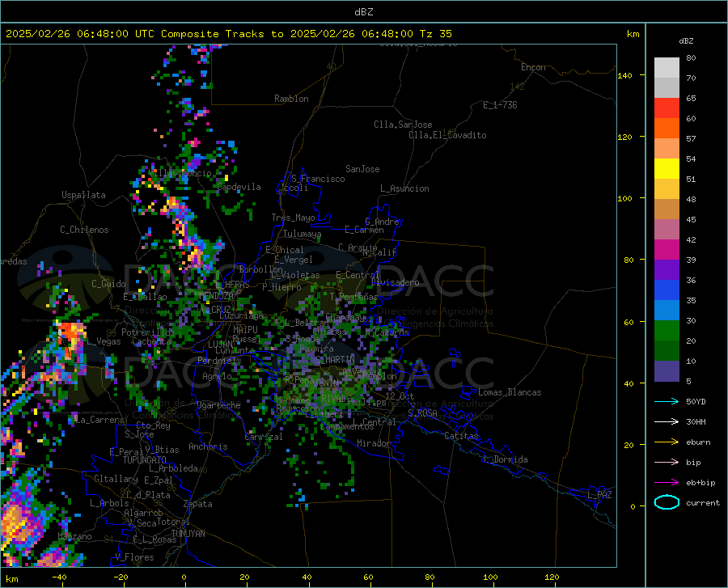Click the 2025/02/26 06:48:00 UTC Composite Tracks header

pos(229,34)
